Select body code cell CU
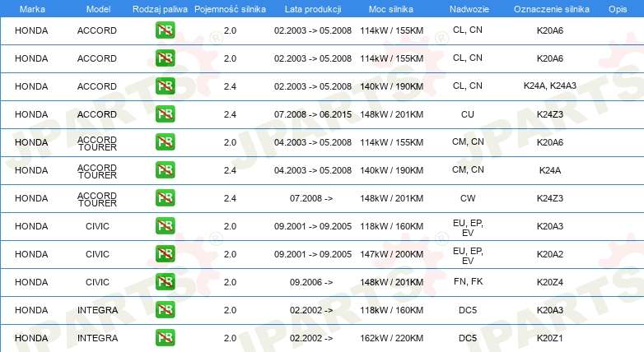 (x=468, y=114)
